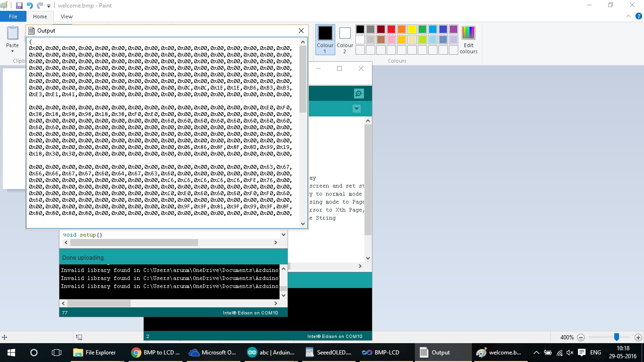The width and height of the screenshot is (644, 362).
Task: Open Edit colours dialog
Action: click(x=469, y=40)
